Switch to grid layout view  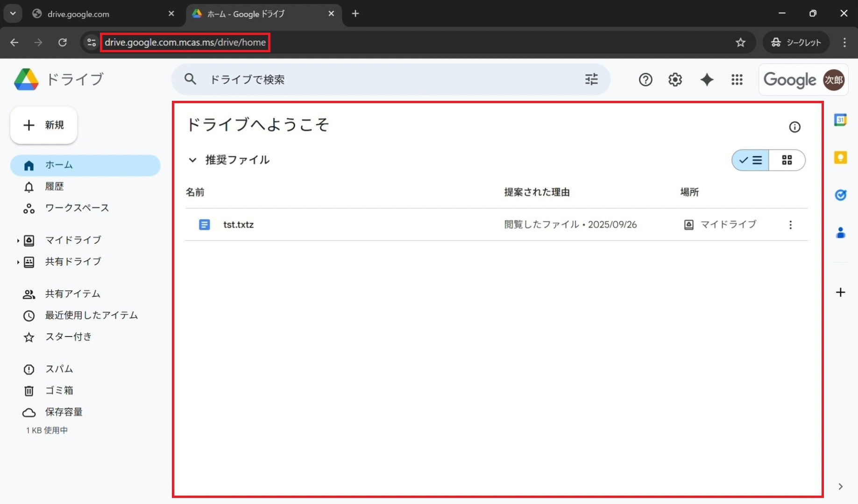(787, 160)
